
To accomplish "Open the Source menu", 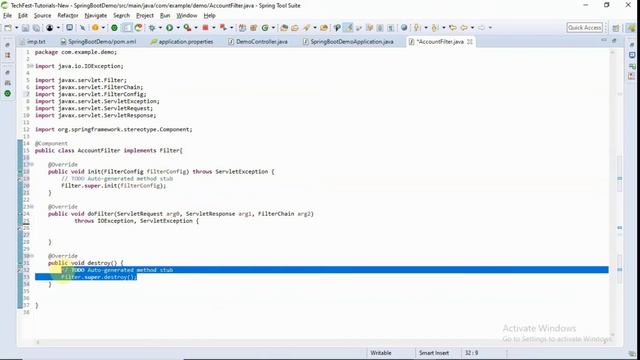I will click(42, 16).
